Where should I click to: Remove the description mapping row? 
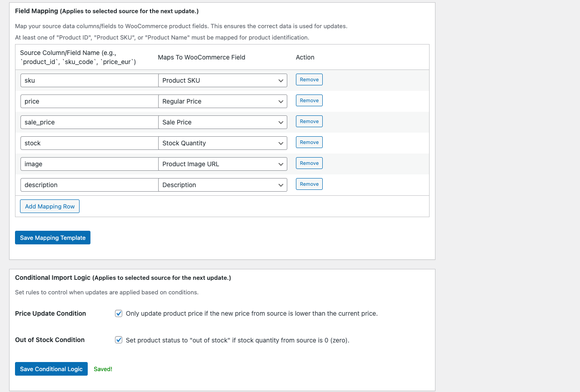[309, 184]
